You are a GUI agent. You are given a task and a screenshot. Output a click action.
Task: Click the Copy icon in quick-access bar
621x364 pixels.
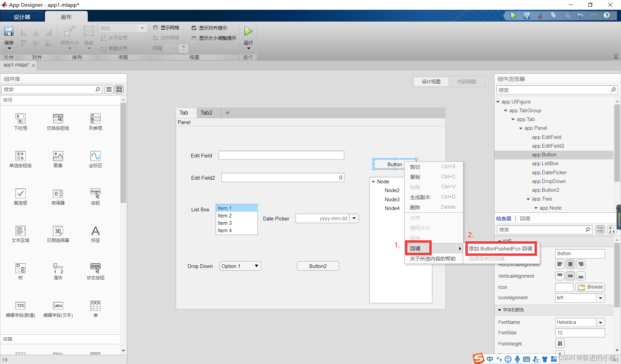(x=553, y=16)
